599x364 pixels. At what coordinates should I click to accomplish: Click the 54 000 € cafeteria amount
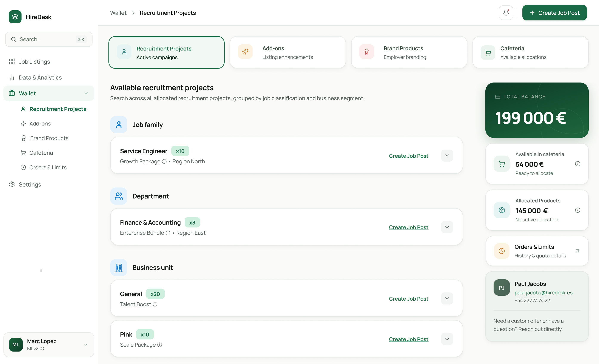530,164
